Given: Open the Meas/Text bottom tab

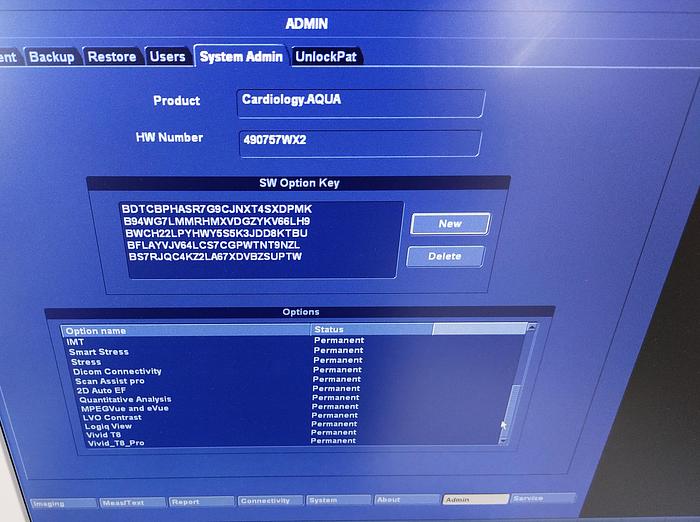Looking at the screenshot, I should tap(133, 502).
